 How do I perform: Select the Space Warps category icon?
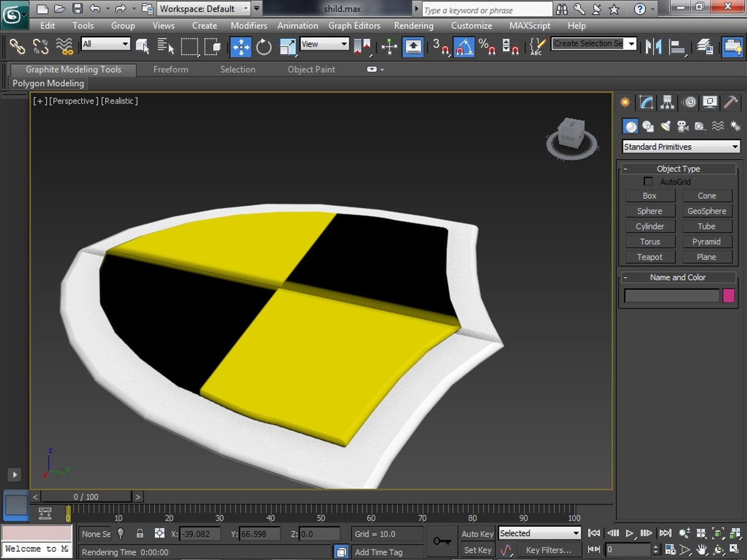718,126
